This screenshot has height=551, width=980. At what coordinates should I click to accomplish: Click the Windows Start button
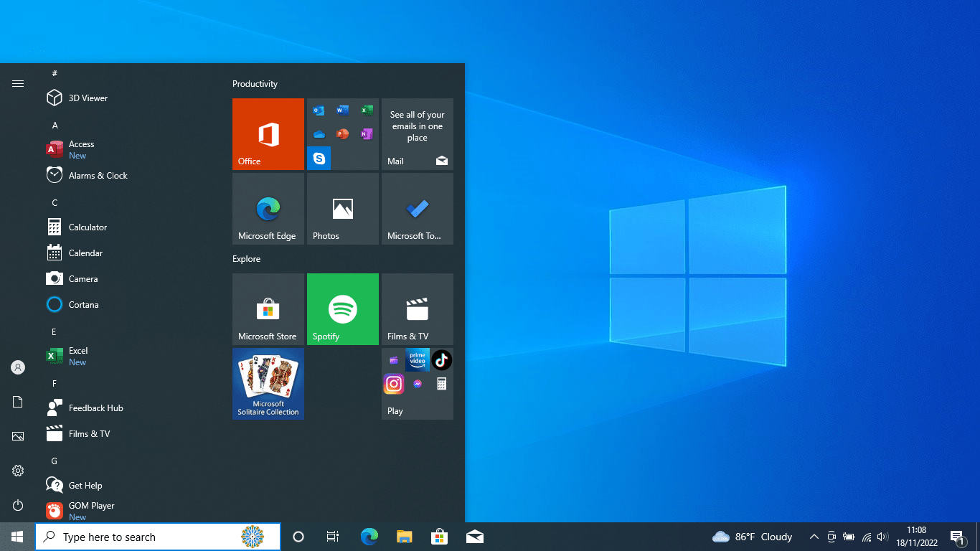17,537
